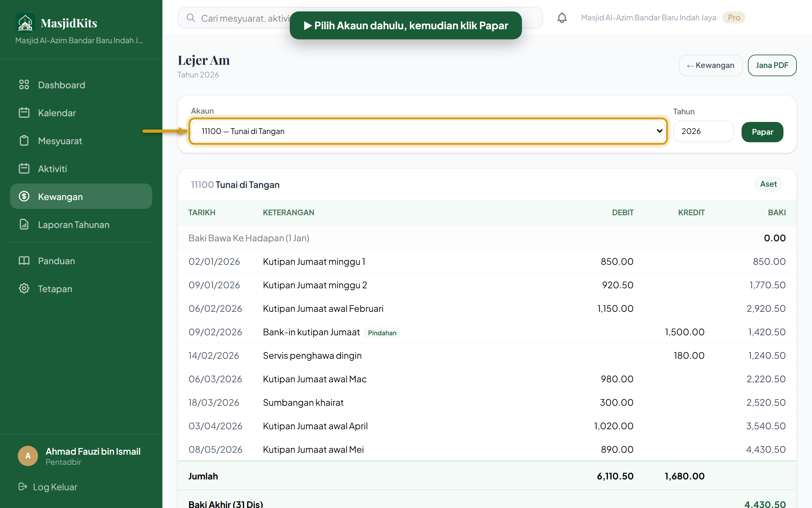Click the search magnifier icon
This screenshot has height=508, width=812.
point(191,18)
